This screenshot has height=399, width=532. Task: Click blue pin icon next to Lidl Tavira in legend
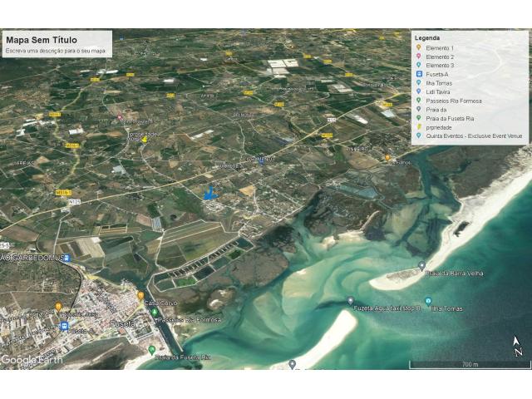419,91
